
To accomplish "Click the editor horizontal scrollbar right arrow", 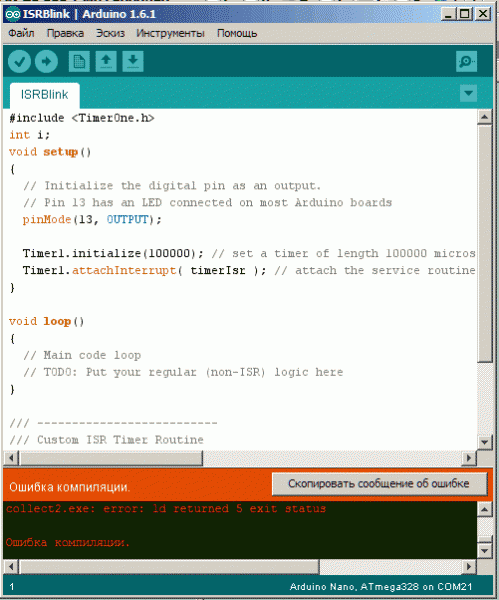I will point(469,458).
